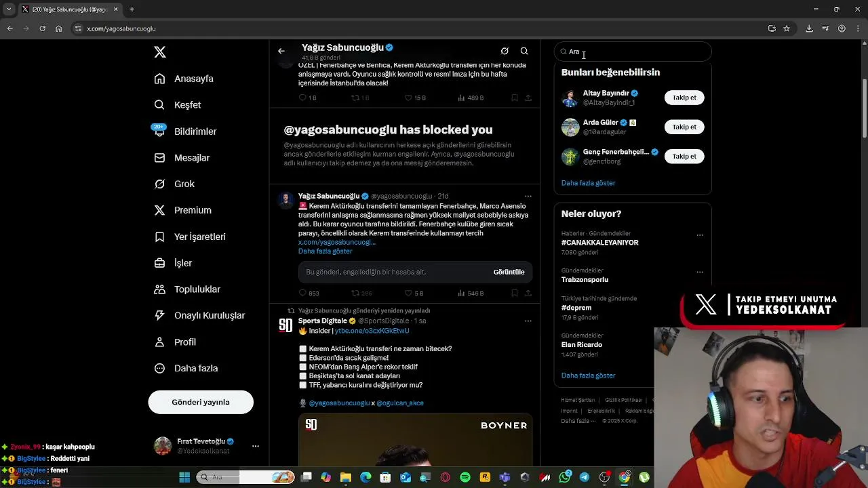868x488 pixels.
Task: Open ytbe.one link in Sports Digitale post
Action: click(372, 331)
